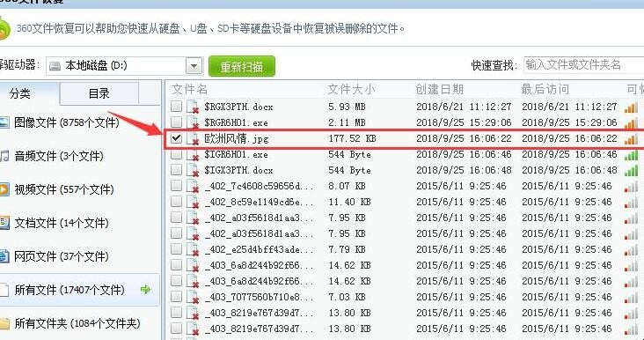This screenshot has width=644, height=340.
Task: Click the 视频文件 play icon
Action: 4,189
